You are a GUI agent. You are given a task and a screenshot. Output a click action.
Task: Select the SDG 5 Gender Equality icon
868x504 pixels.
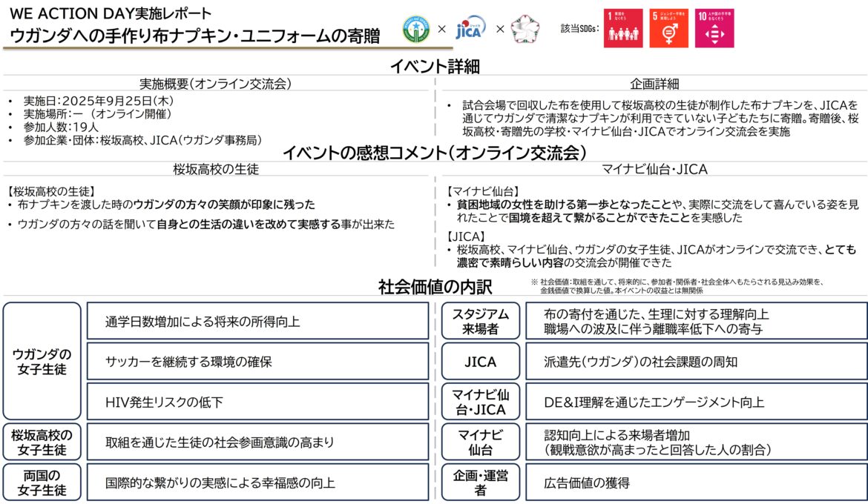coord(668,29)
